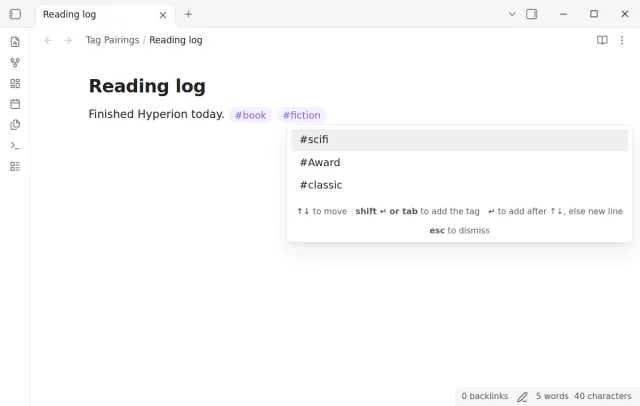
Task: Open the more options vertical dots menu
Action: [622, 40]
